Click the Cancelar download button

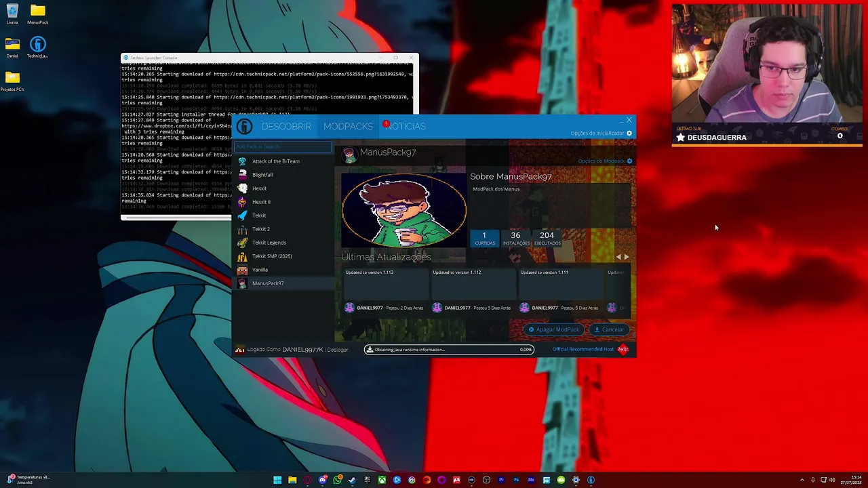click(x=609, y=329)
